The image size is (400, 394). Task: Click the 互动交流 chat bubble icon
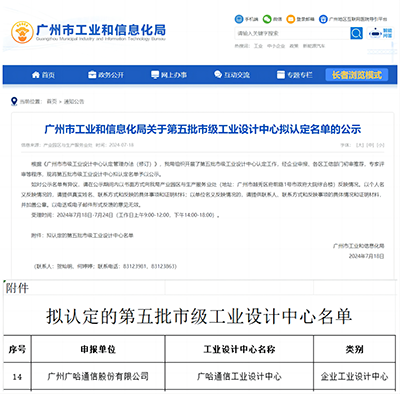[218, 75]
